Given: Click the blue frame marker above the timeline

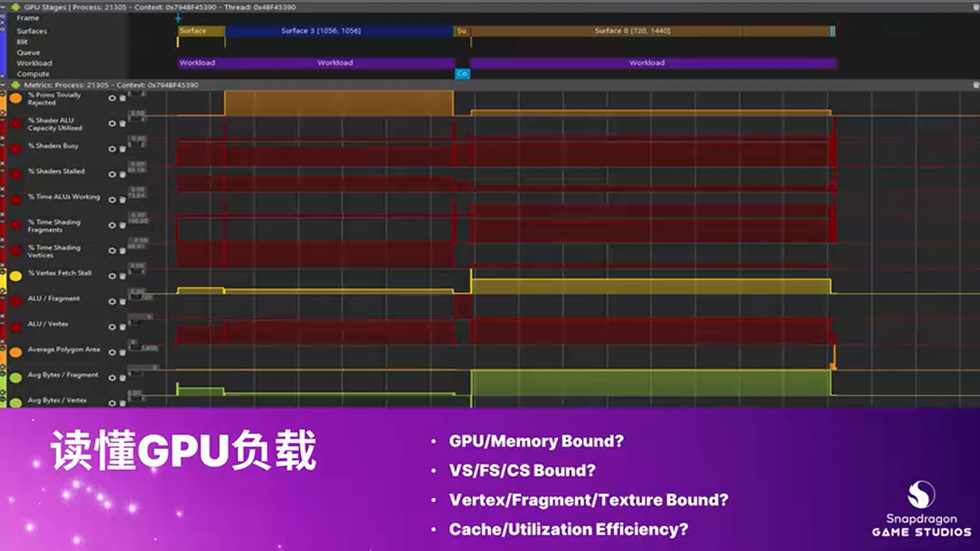Looking at the screenshot, I should point(178,17).
